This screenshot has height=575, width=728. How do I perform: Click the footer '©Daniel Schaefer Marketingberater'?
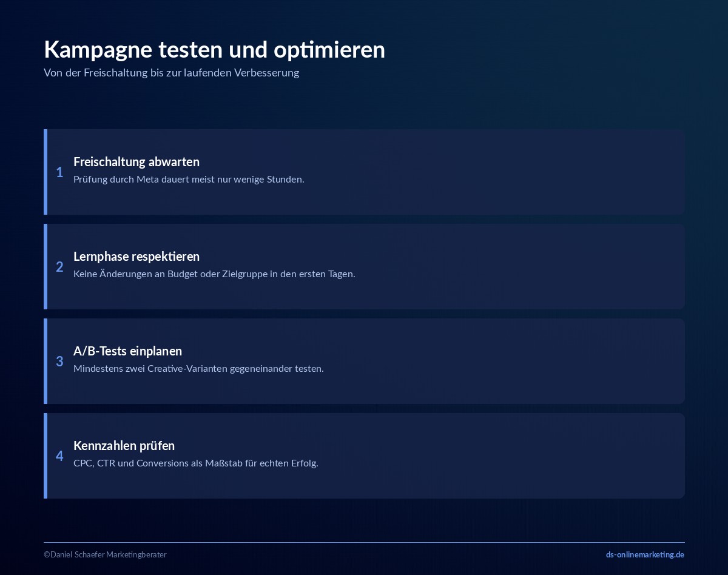[x=105, y=554]
